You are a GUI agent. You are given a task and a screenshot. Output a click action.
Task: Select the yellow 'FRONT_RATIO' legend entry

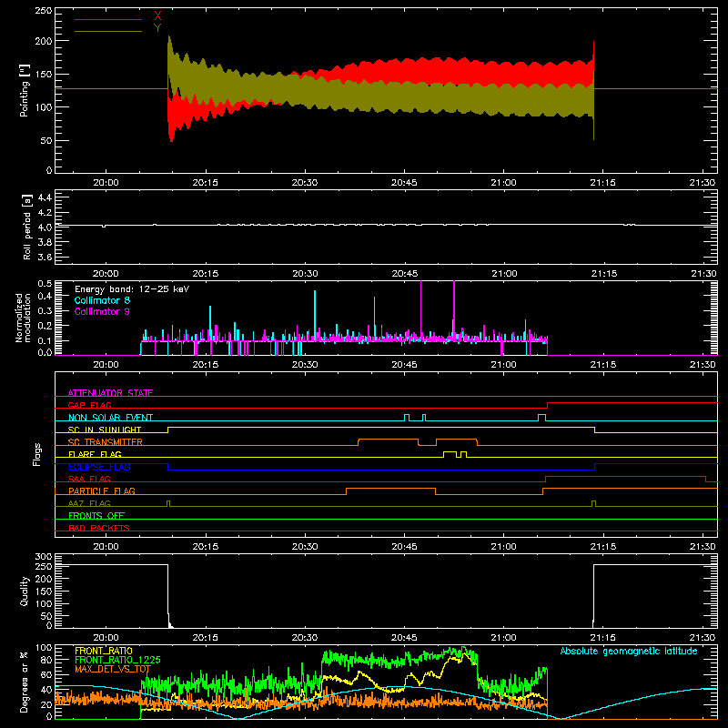[104, 651]
